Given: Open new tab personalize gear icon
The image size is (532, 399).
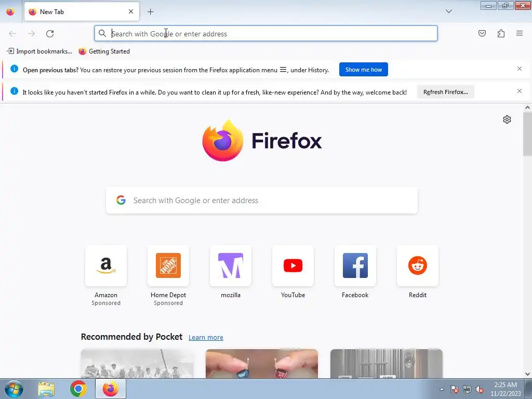Looking at the screenshot, I should pos(507,119).
